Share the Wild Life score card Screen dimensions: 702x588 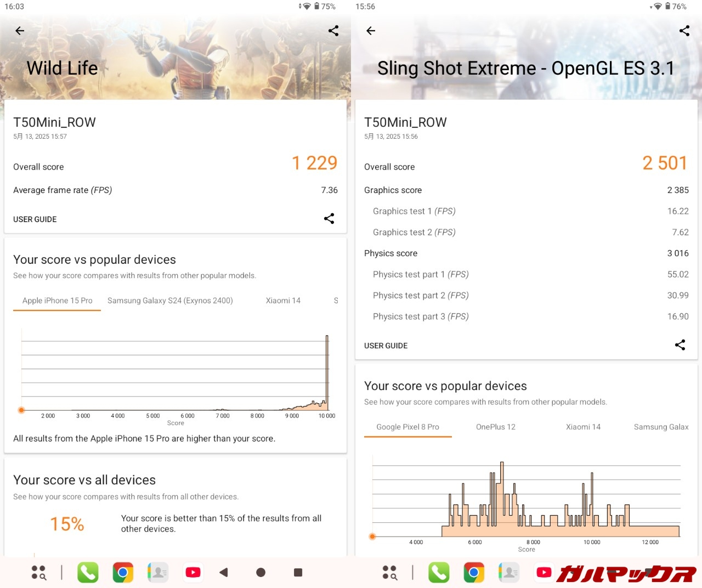coord(329,219)
